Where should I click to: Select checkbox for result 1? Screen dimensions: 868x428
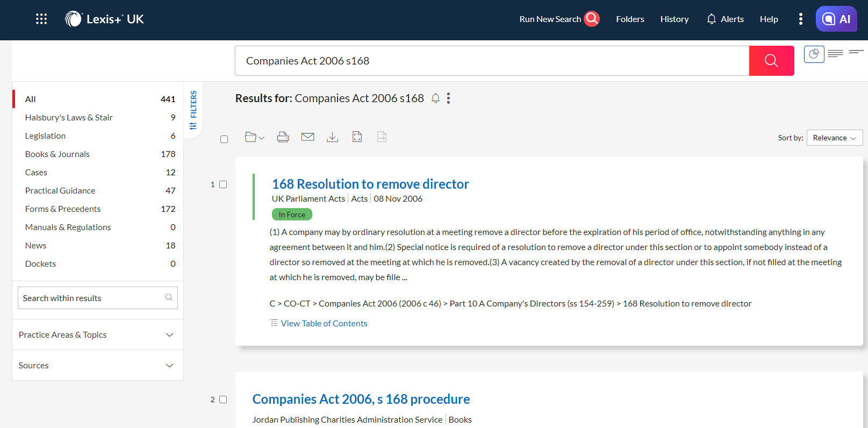[223, 184]
